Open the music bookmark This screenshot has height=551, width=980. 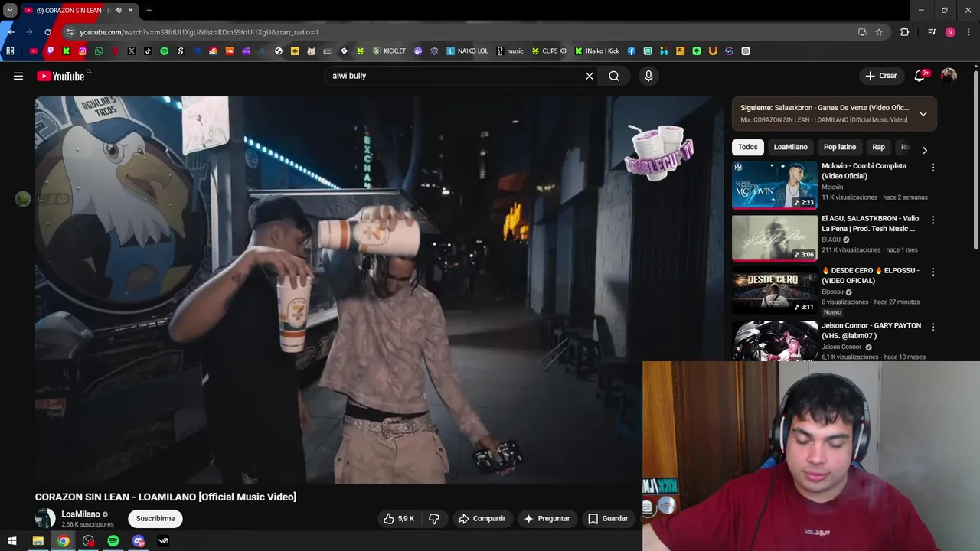(510, 51)
